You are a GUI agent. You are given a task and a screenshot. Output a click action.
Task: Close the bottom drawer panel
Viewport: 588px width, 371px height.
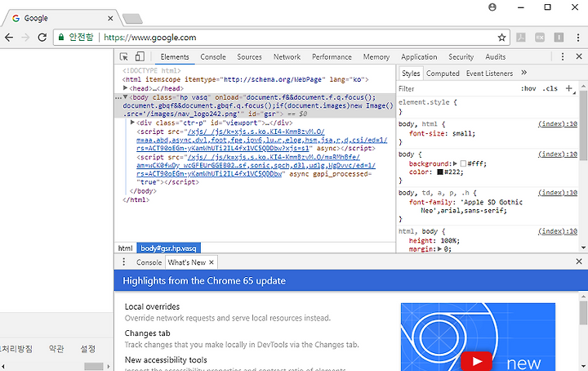(x=579, y=261)
